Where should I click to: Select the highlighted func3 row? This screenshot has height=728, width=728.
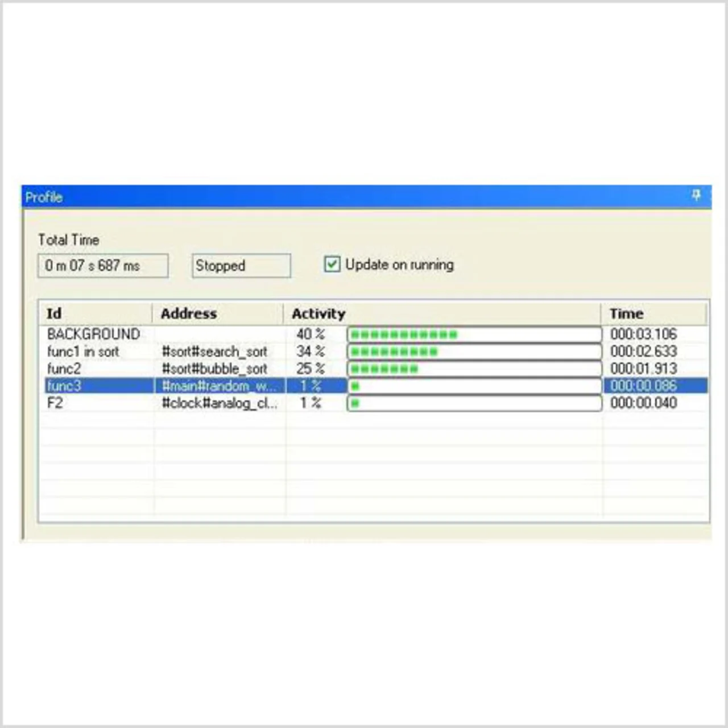(64, 386)
